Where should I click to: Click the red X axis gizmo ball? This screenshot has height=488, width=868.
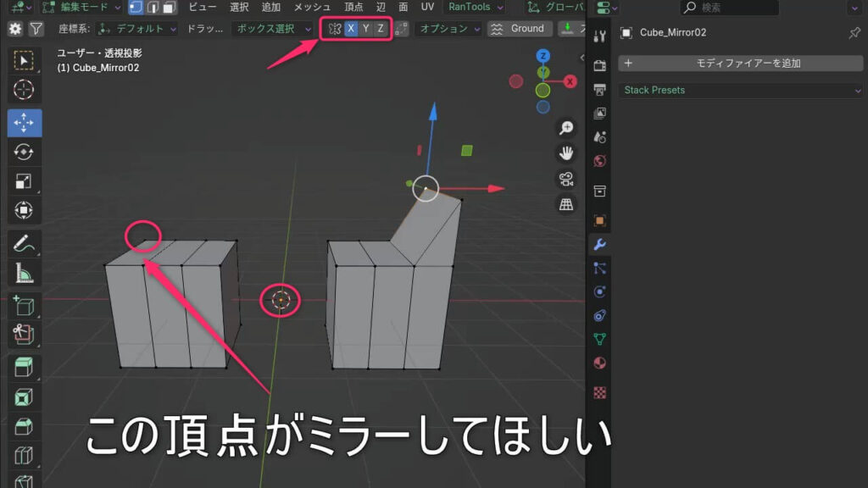coord(570,81)
